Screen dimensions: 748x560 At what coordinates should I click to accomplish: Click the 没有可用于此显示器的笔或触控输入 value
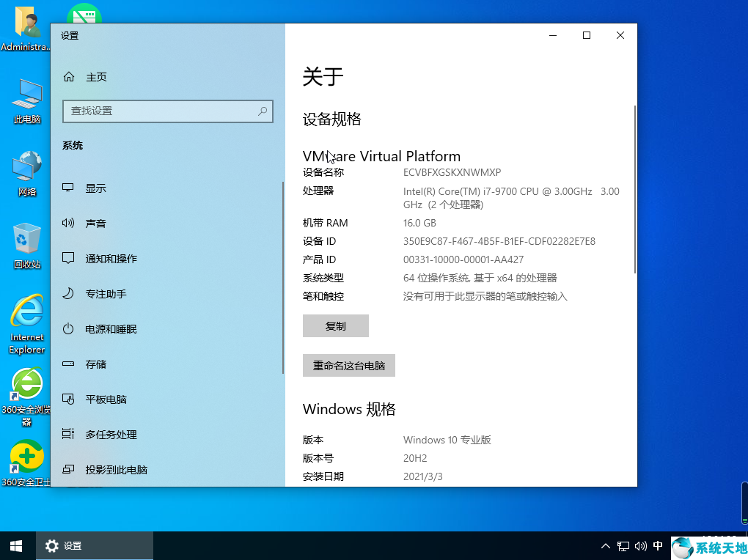coord(485,296)
